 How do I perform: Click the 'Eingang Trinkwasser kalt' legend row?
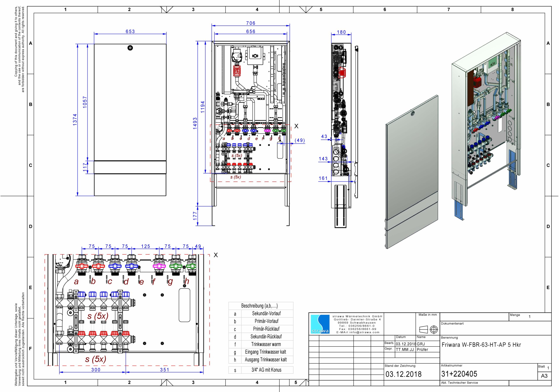tap(261, 352)
